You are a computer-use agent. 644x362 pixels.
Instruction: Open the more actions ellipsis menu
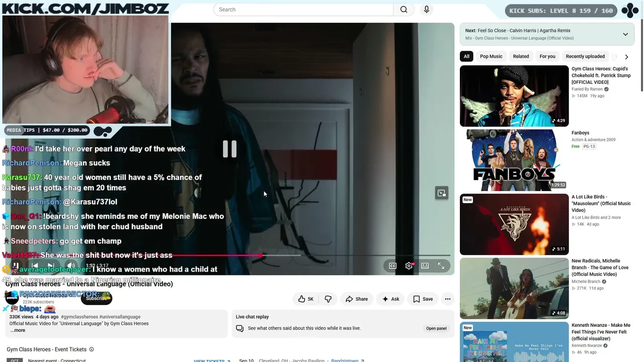[447, 299]
